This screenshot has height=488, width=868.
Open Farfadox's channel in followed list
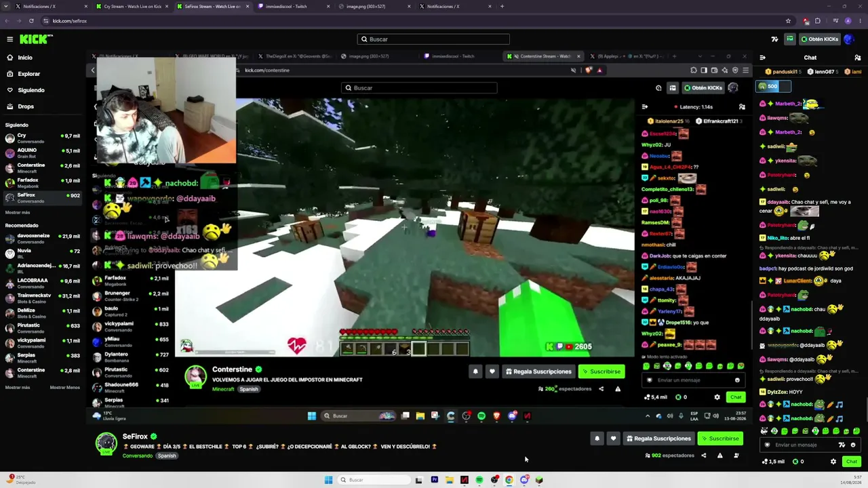41,182
